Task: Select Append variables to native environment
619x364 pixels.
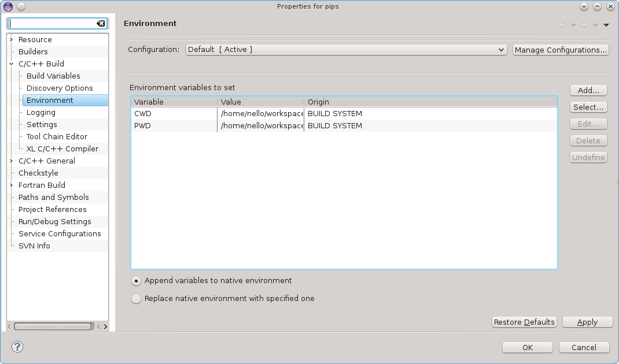Action: click(x=137, y=281)
